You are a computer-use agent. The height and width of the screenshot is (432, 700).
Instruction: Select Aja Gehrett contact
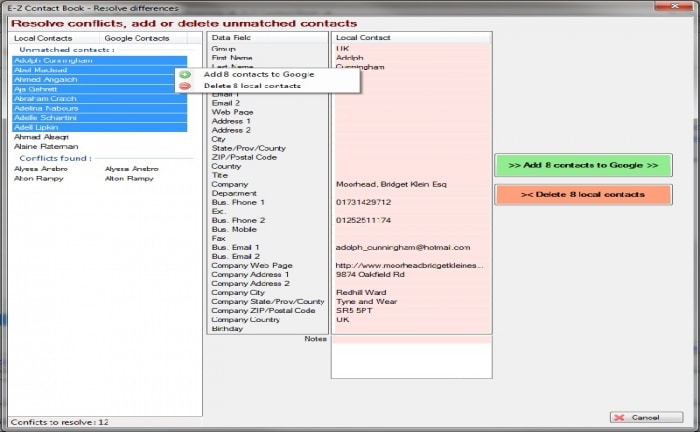pyautogui.click(x=100, y=89)
